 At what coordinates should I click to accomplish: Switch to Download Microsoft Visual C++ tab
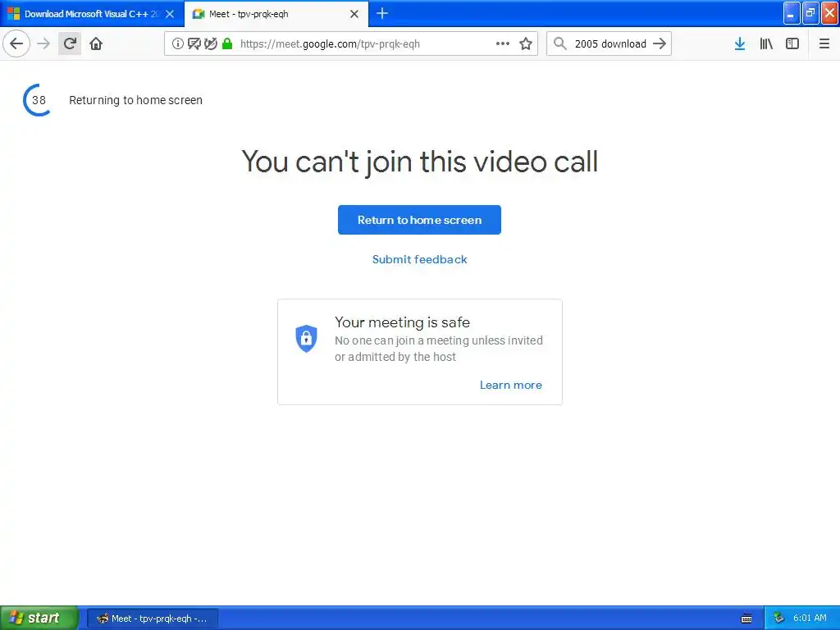point(92,14)
